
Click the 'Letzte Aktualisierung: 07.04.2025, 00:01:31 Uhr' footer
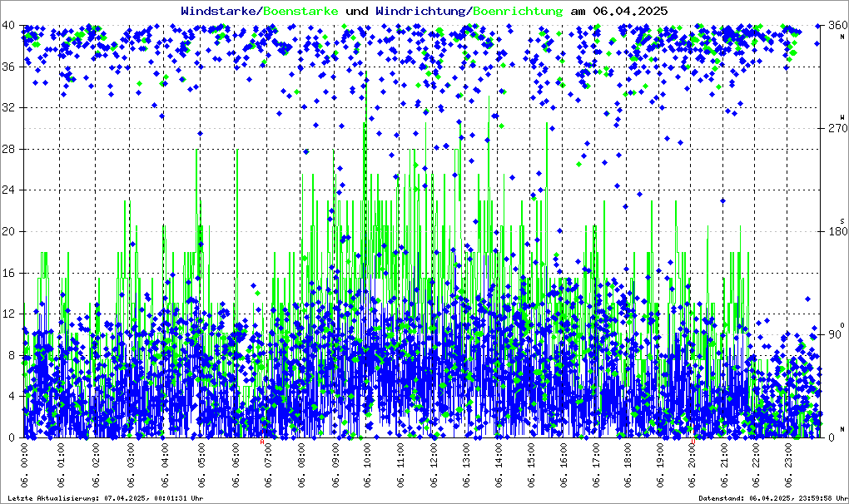pos(106,498)
